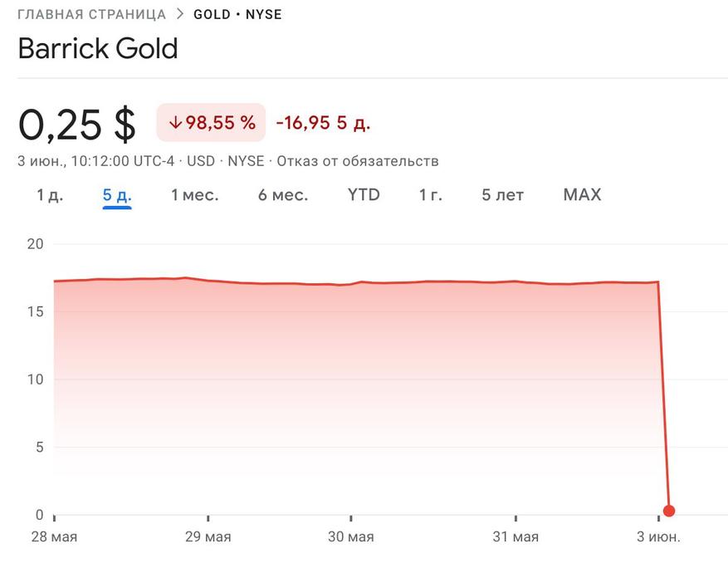Click the 29 мая date axis label

[x=208, y=536]
